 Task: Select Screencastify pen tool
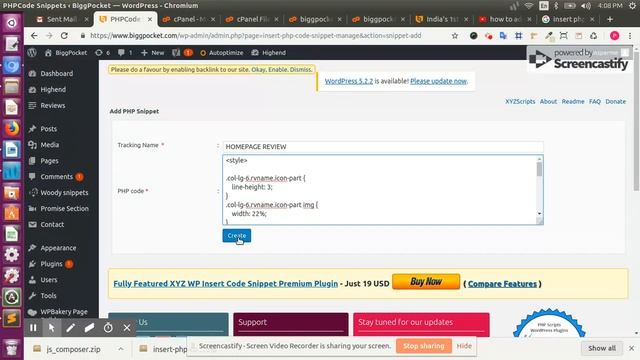tap(71, 328)
